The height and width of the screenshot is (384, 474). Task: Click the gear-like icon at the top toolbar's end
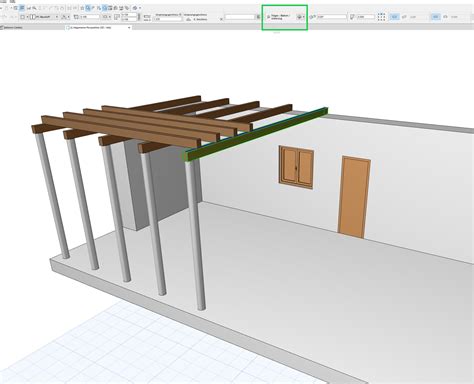[135, 8]
